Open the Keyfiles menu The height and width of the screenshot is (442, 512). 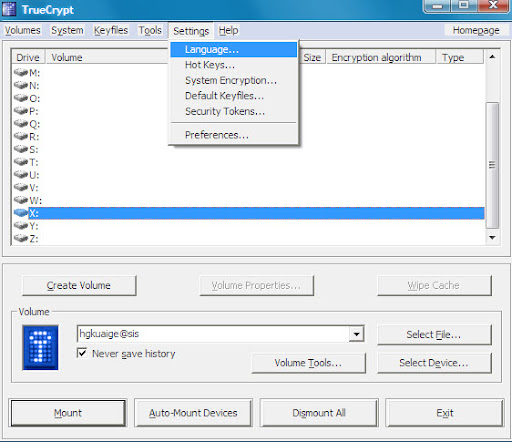click(x=111, y=30)
